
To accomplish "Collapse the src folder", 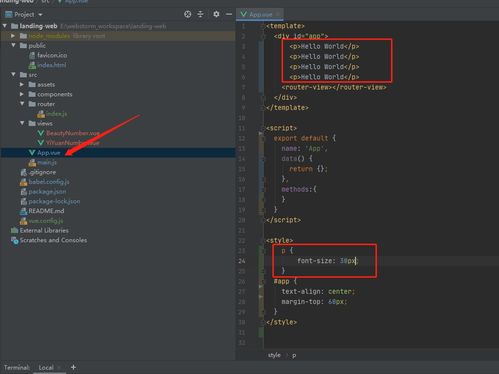I will pyautogui.click(x=13, y=75).
